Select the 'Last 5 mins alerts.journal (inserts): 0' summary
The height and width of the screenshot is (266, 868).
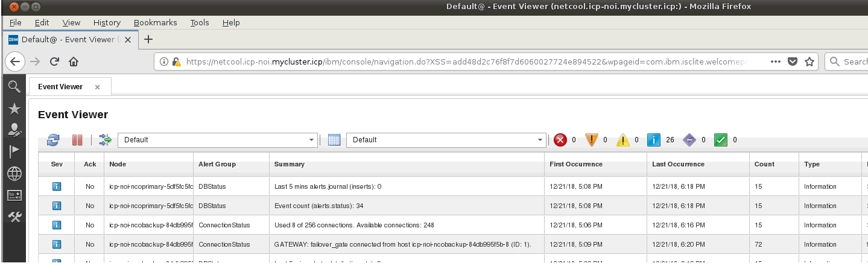[x=328, y=187]
